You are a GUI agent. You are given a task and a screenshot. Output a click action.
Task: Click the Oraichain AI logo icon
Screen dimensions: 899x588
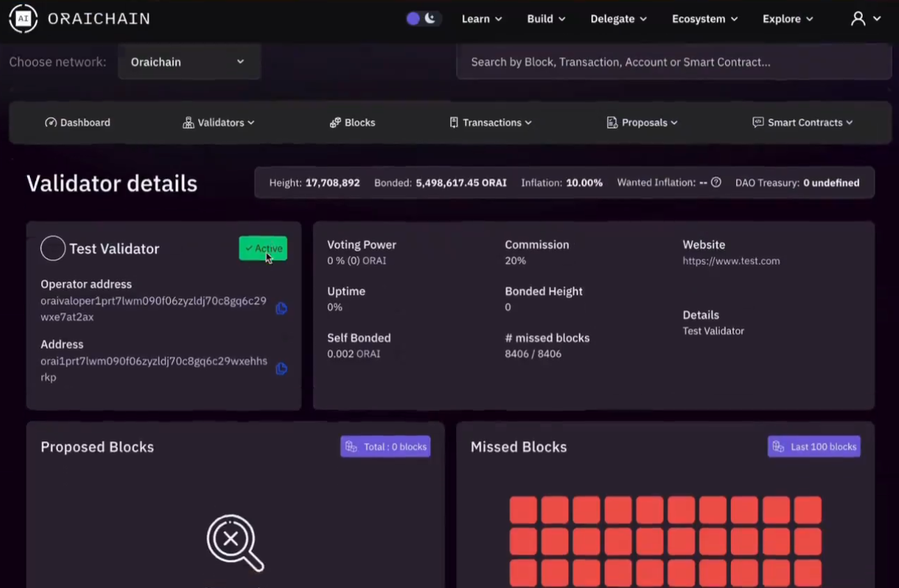click(23, 19)
